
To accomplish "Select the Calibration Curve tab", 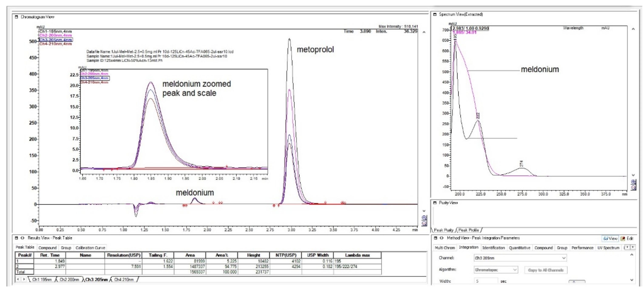I will tap(90, 248).
